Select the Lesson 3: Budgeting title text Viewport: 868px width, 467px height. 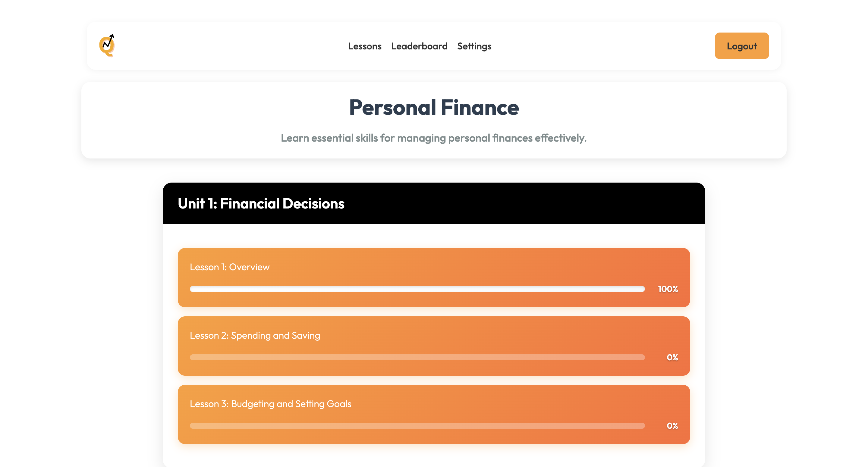point(270,404)
